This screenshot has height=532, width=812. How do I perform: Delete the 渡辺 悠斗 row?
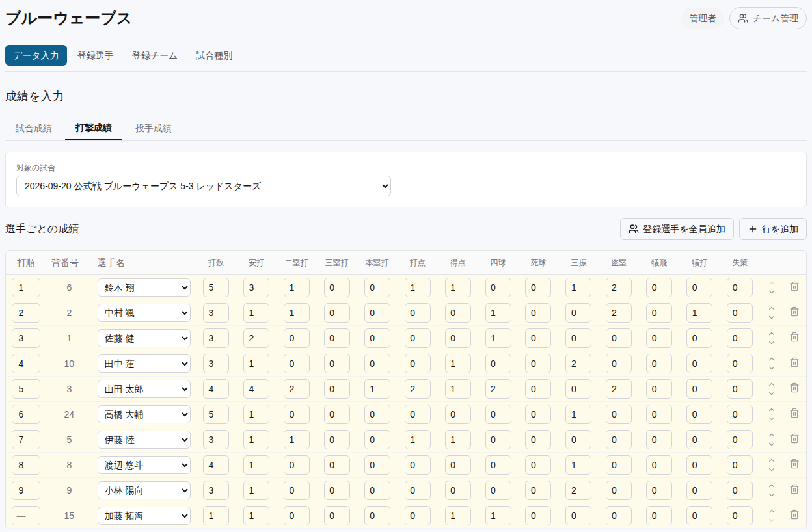point(794,464)
